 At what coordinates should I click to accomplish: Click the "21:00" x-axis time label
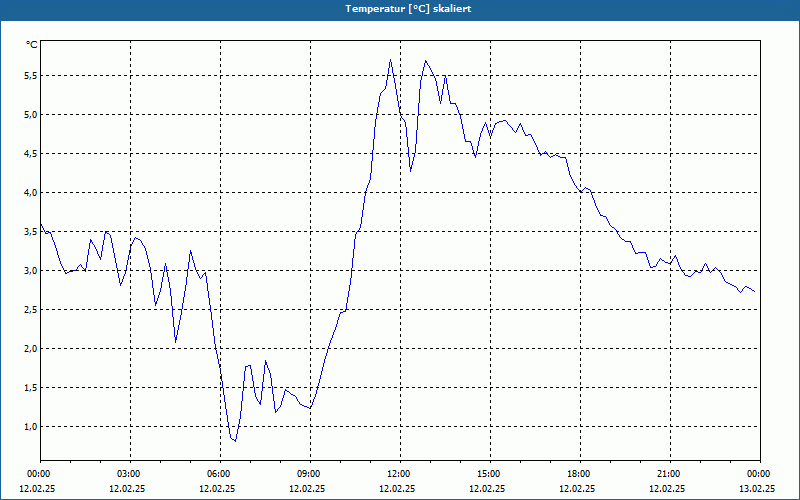click(x=667, y=474)
